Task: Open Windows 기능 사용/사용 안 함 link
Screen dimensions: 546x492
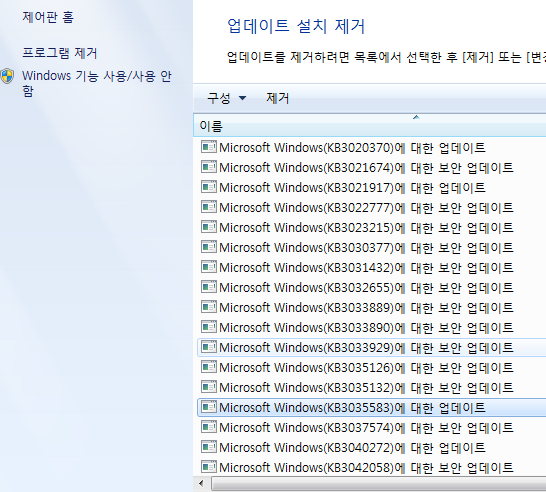Action: pyautogui.click(x=97, y=84)
